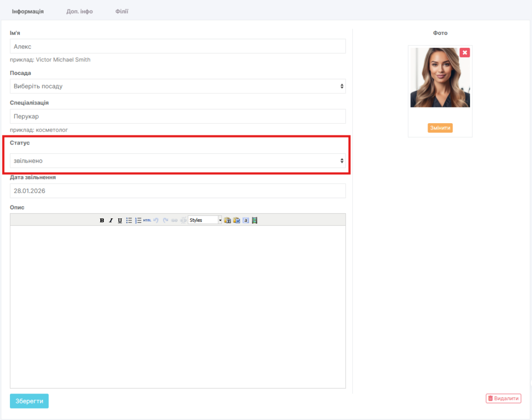Image resolution: width=532 pixels, height=420 pixels.
Task: Insert a bulleted list in description
Action: pos(129,220)
